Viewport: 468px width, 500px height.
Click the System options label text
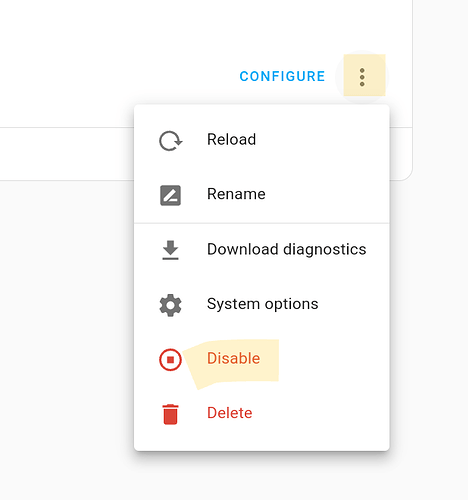click(263, 304)
